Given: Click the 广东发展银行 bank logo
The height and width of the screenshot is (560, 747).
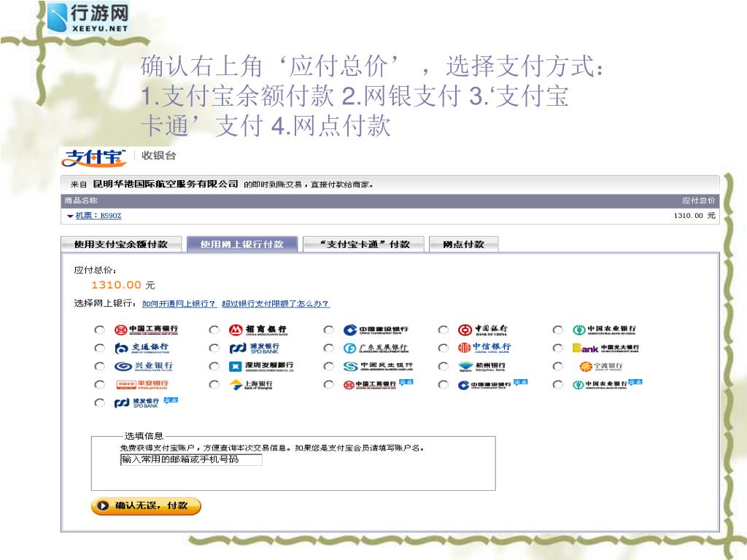Looking at the screenshot, I should point(376,348).
